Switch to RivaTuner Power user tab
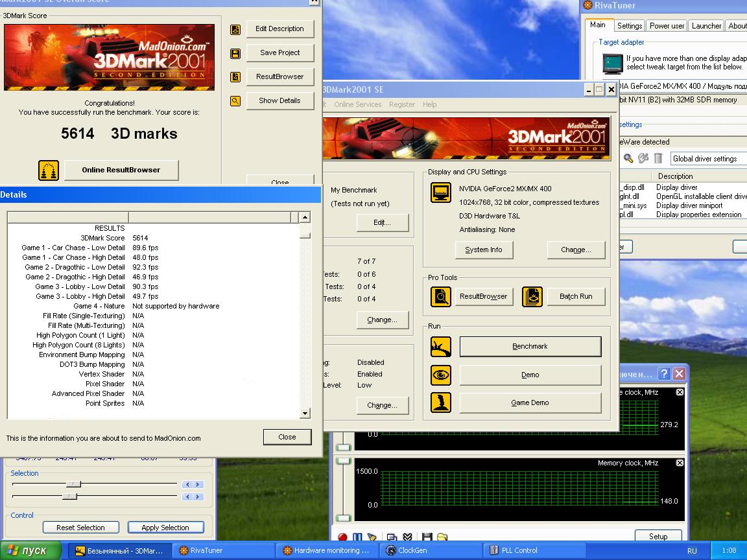 click(x=667, y=26)
